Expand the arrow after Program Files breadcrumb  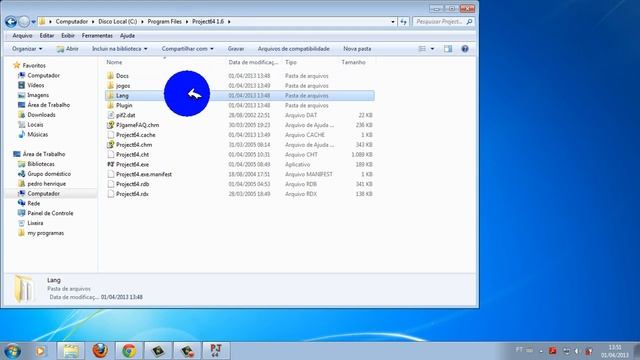click(187, 22)
